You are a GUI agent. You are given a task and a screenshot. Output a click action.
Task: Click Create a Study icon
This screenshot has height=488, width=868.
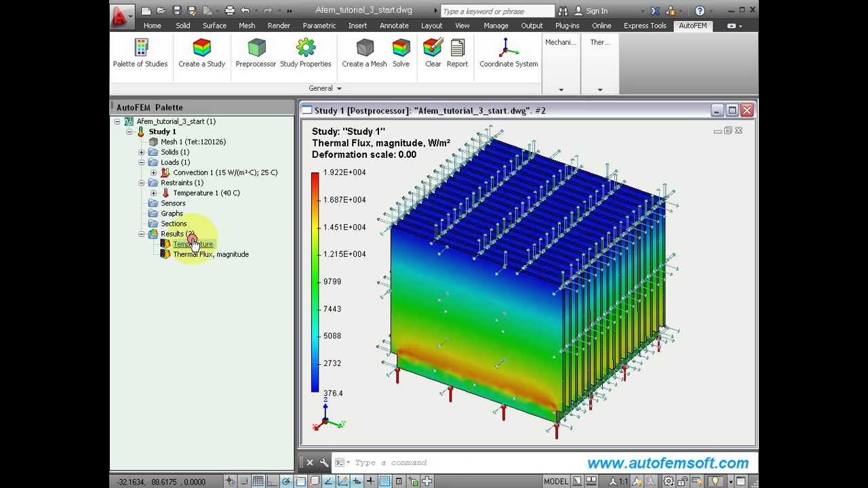coord(201,47)
